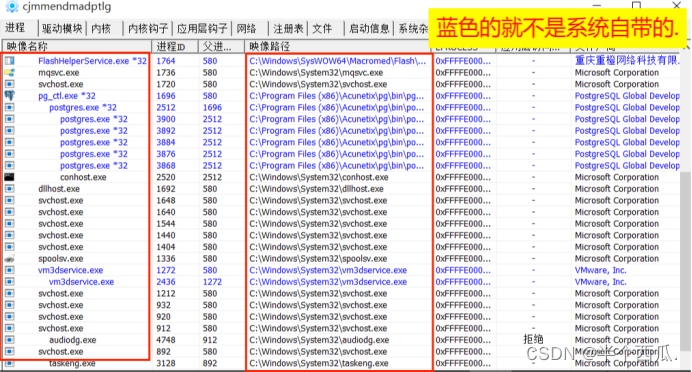Click the 拒绝 cell in audiodg.exe row
Viewport: 692px width, 372px height.
coord(533,339)
